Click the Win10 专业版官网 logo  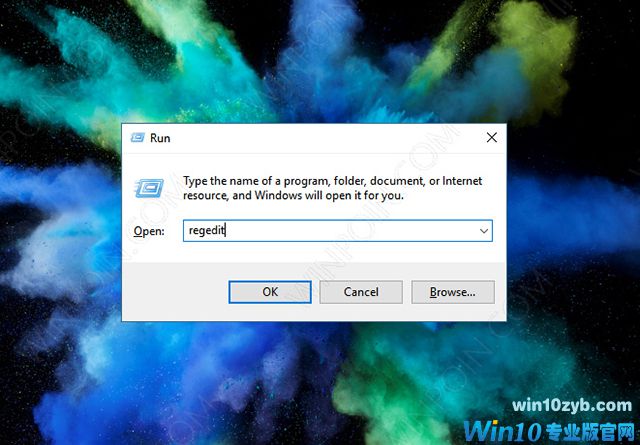(551, 431)
